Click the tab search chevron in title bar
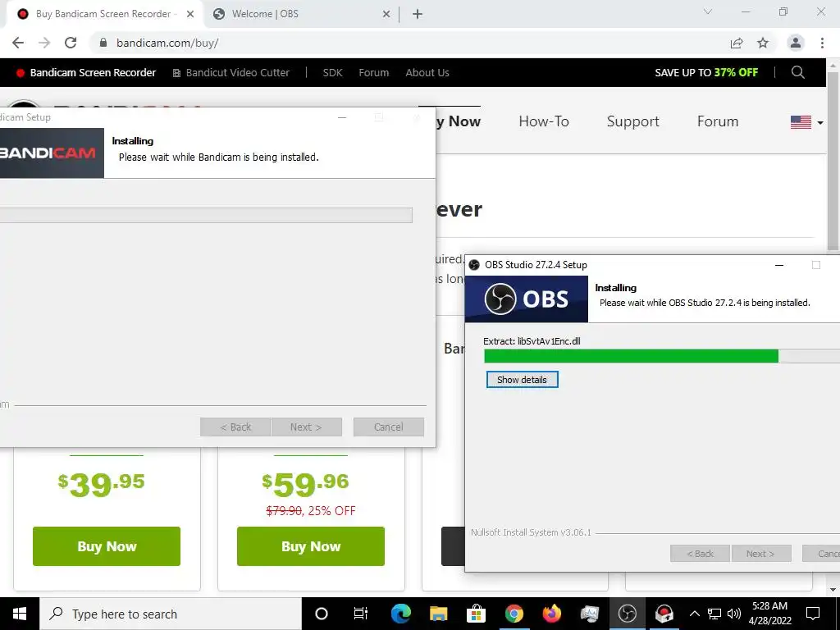 (708, 11)
